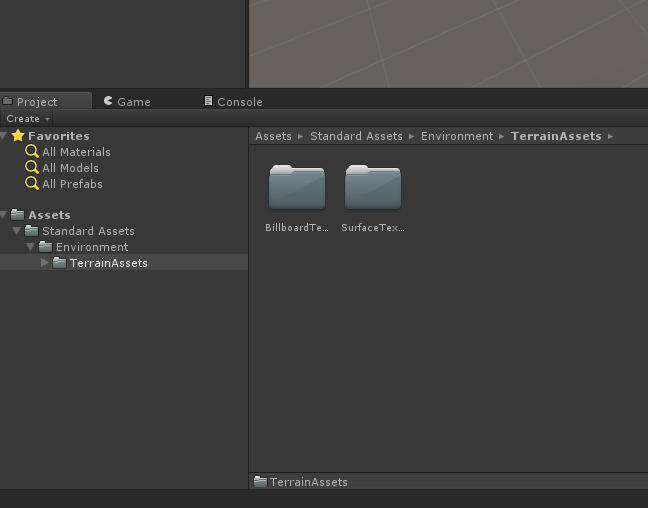
Task: Collapse the Assets root folder arrow
Action: click(4, 215)
